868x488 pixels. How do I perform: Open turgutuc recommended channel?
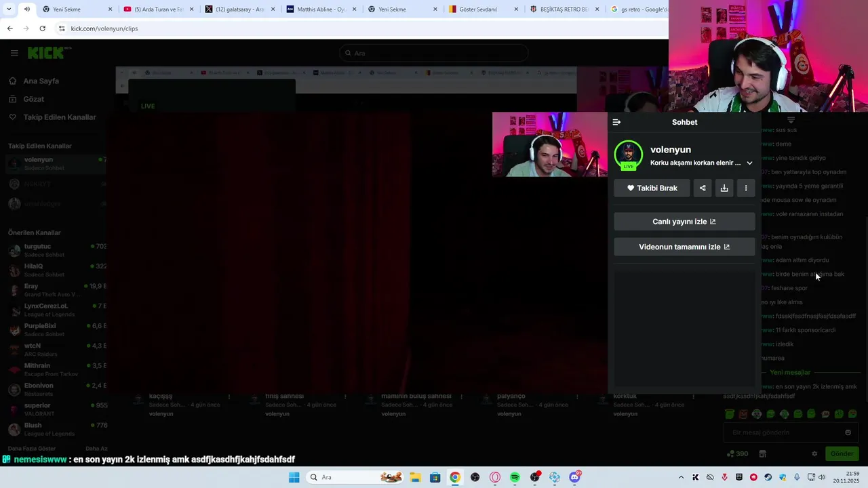point(56,250)
